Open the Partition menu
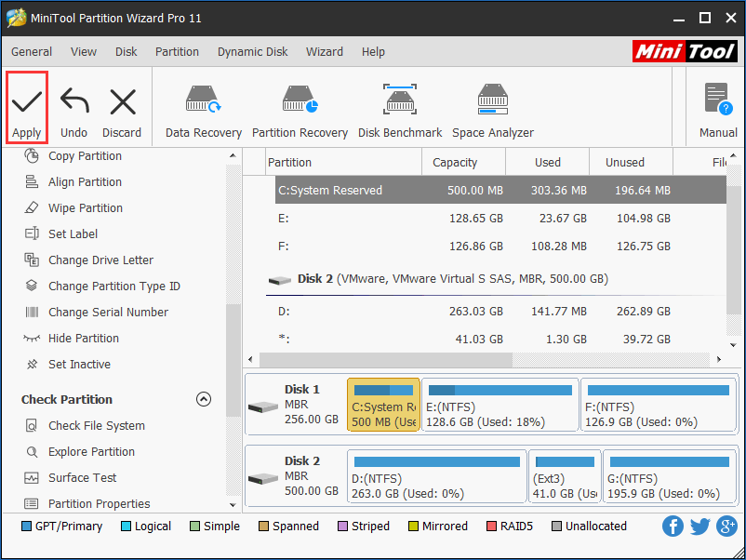Viewport: 746px width, 560px height. 177,51
